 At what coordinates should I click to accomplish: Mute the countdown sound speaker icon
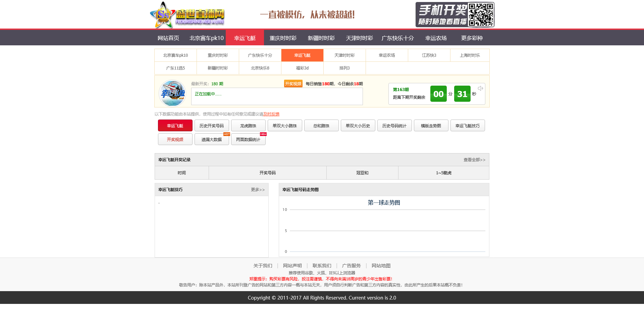click(480, 88)
